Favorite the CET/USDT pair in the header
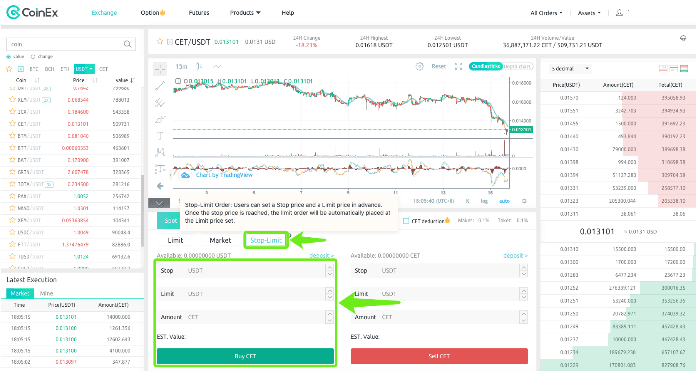696x371 pixels. (x=160, y=42)
